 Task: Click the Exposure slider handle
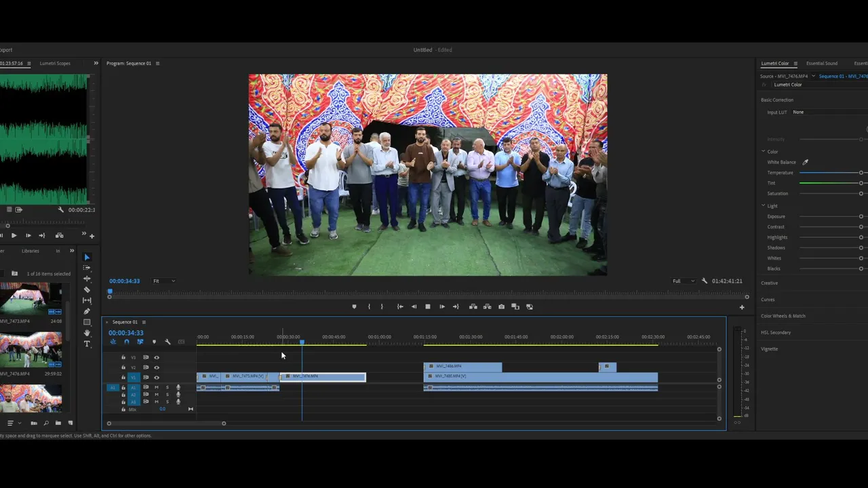[861, 217]
